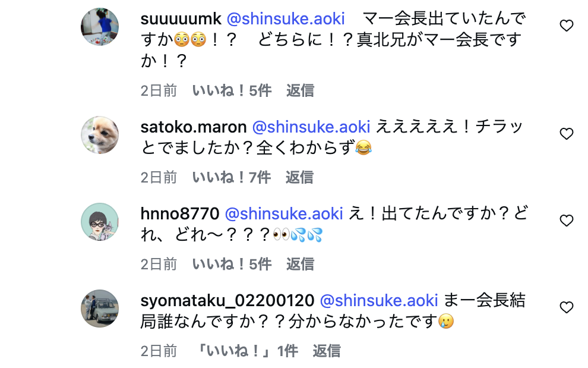
Task: Reply to suuuuumk's comment
Action: click(x=300, y=90)
